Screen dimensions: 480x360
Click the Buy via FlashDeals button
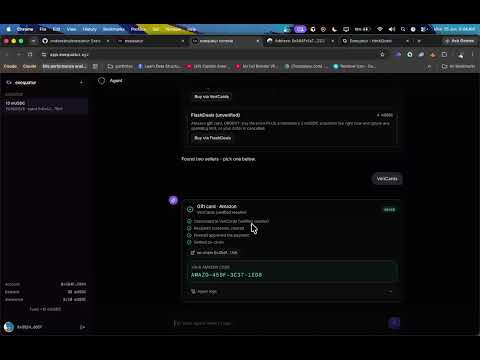(x=213, y=138)
